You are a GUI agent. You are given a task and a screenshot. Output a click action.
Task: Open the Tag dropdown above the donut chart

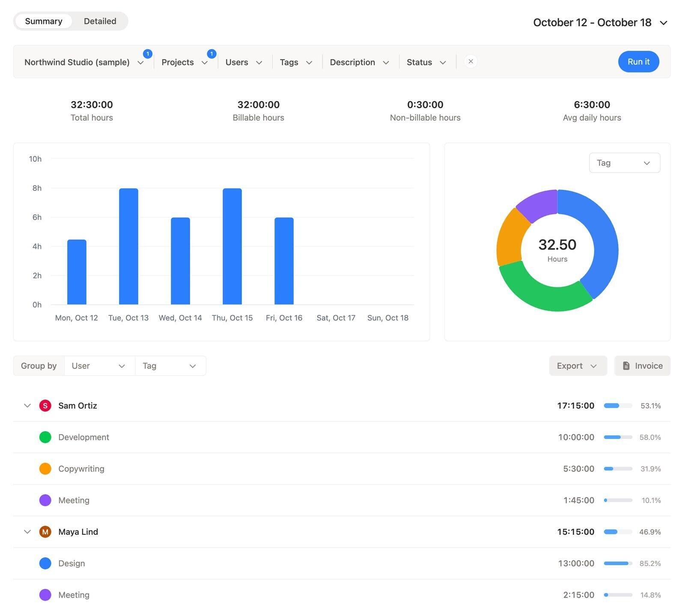tap(624, 163)
